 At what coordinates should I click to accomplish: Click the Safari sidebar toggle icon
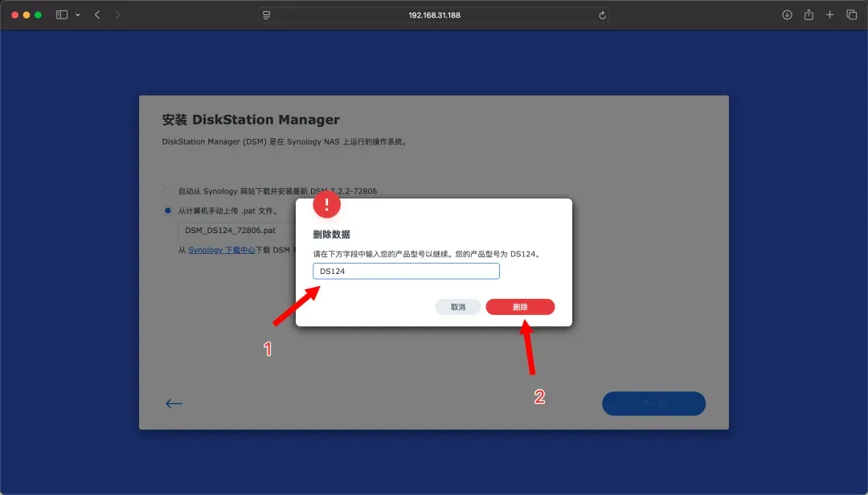click(x=62, y=15)
